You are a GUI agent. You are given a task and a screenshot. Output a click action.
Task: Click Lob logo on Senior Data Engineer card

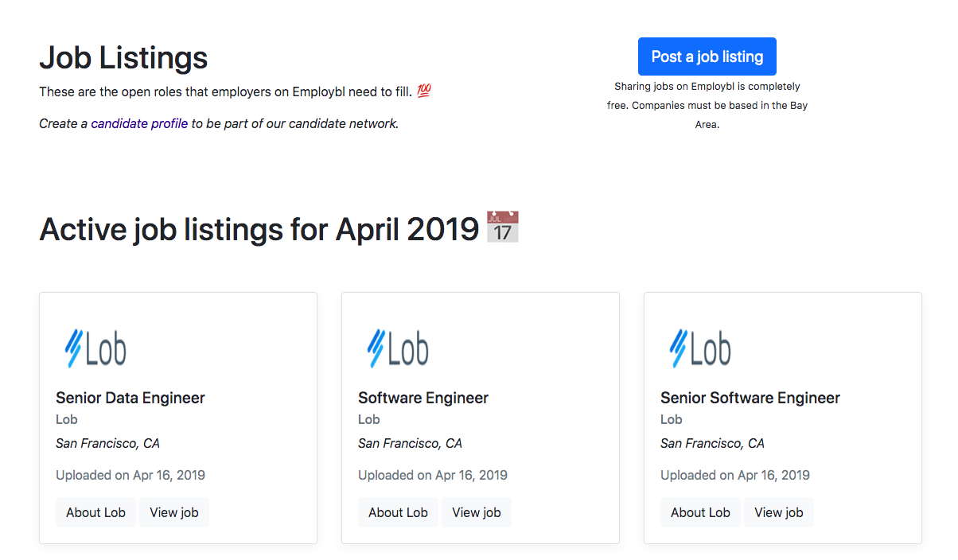click(95, 348)
